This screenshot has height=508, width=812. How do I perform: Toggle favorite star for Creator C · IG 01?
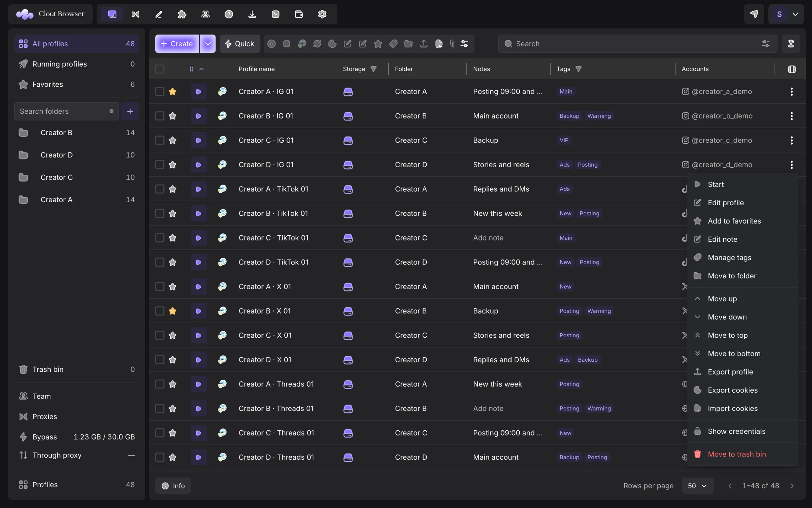173,140
